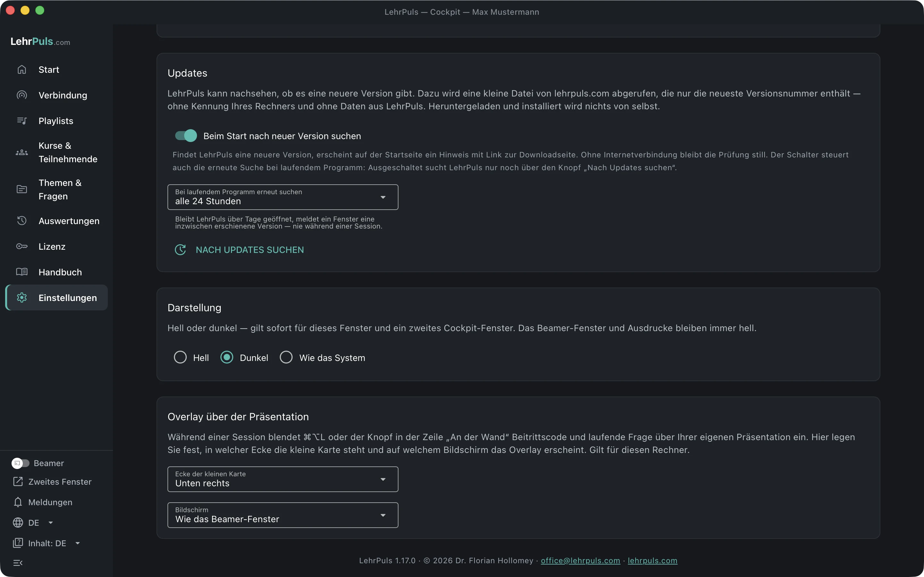Turn on the Beamer switch
924x577 pixels.
[21, 463]
